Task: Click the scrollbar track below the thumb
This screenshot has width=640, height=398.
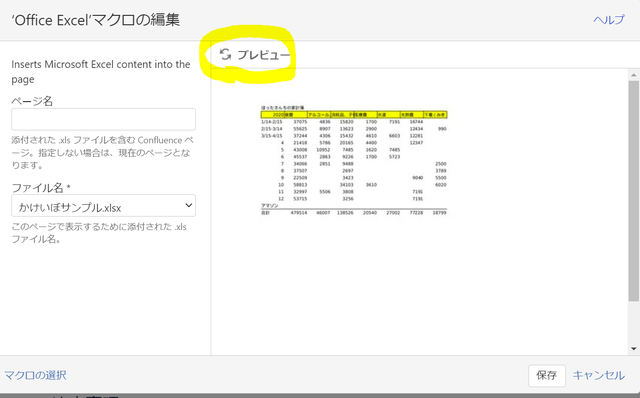Action: click(633, 322)
